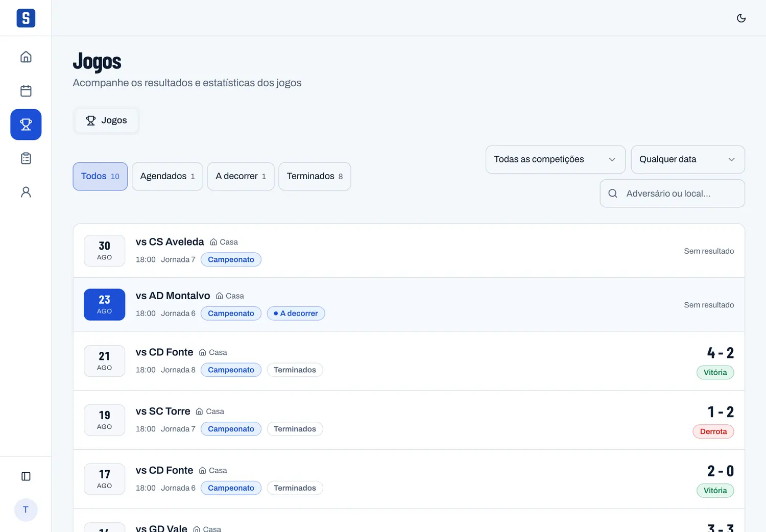The height and width of the screenshot is (532, 766).
Task: Select the Jogos tab with trophy
Action: [x=106, y=120]
